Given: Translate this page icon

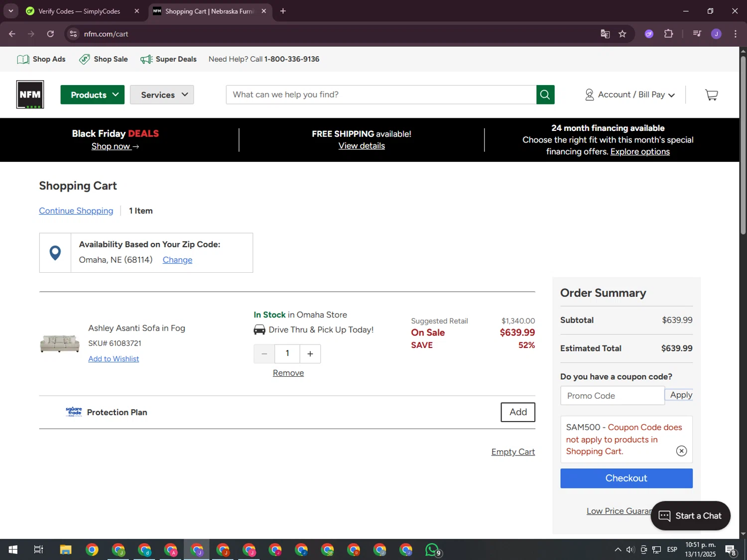Looking at the screenshot, I should click(605, 34).
